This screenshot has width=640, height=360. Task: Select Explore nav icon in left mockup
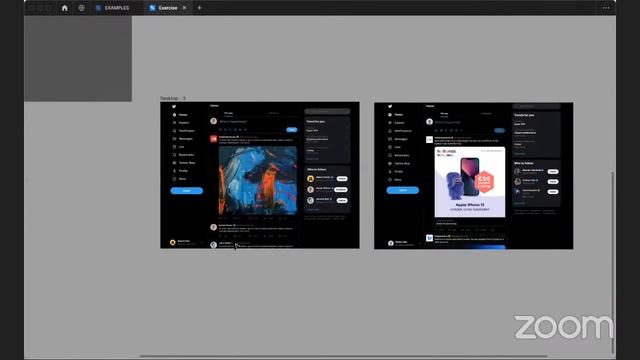click(174, 123)
